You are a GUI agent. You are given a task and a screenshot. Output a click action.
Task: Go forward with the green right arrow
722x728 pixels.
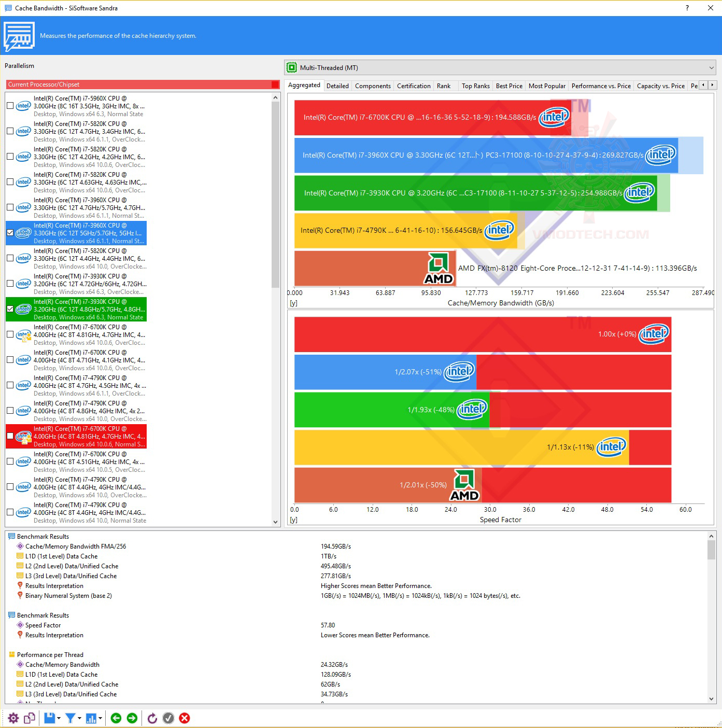click(132, 718)
